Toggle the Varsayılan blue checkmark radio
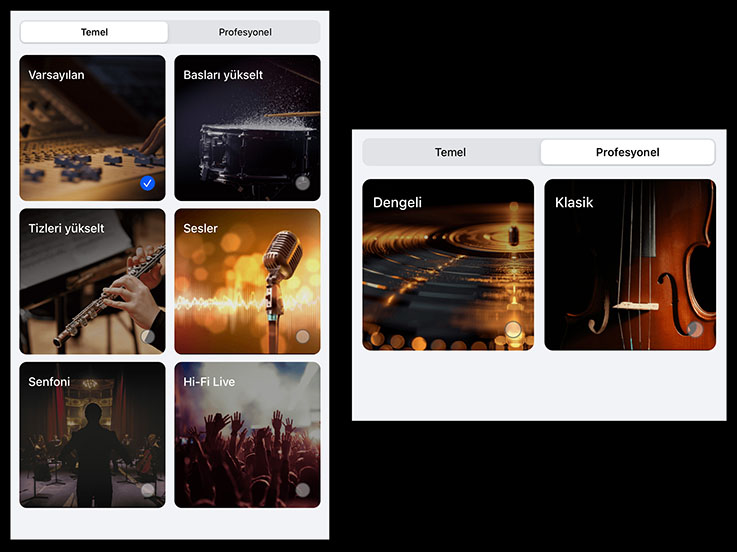This screenshot has width=737, height=552. coord(148,183)
